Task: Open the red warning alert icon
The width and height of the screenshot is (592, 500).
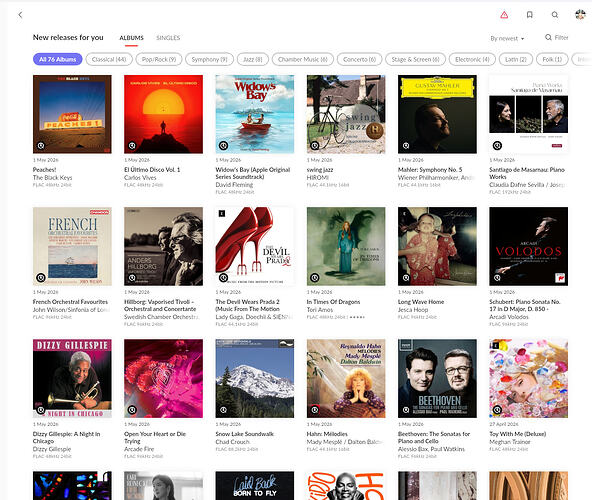Action: [504, 15]
